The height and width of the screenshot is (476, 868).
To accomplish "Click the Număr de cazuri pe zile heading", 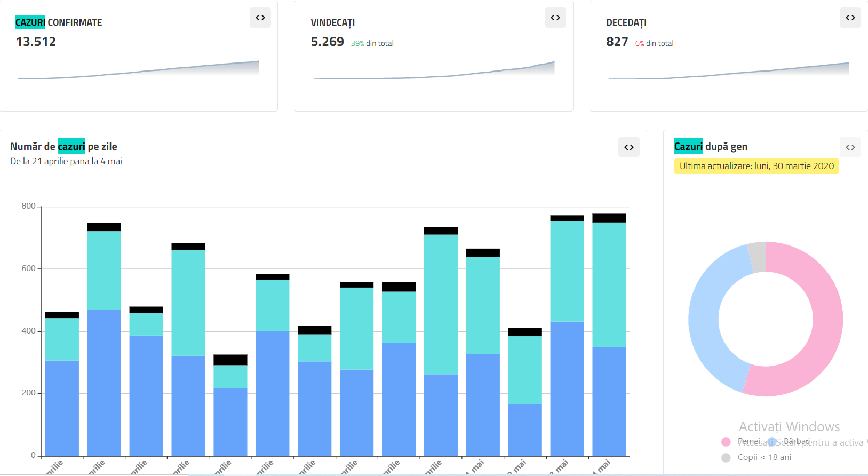I will click(63, 147).
